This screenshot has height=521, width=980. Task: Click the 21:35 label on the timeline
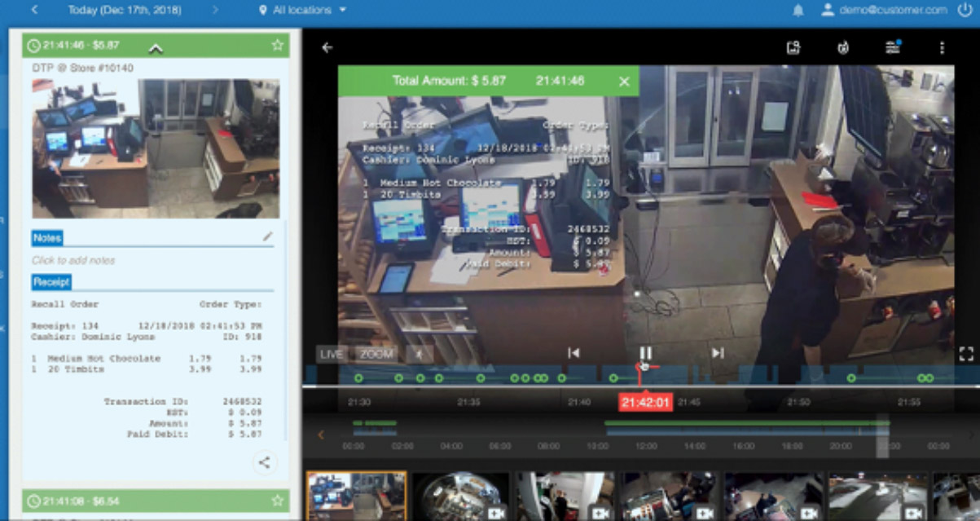[469, 402]
